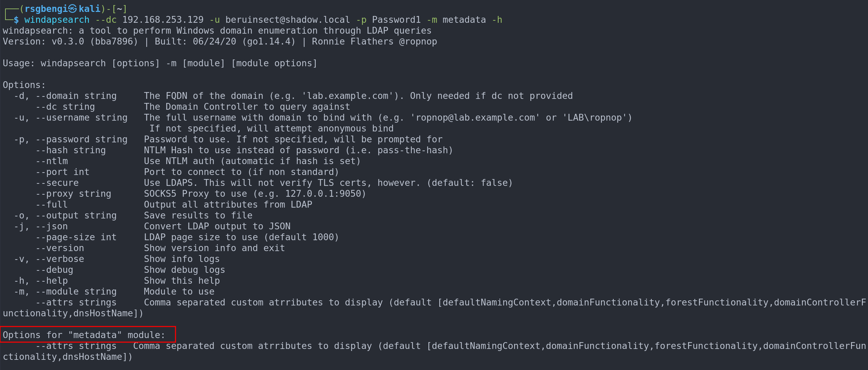
Task: Click the Password1 argument text
Action: click(x=396, y=20)
